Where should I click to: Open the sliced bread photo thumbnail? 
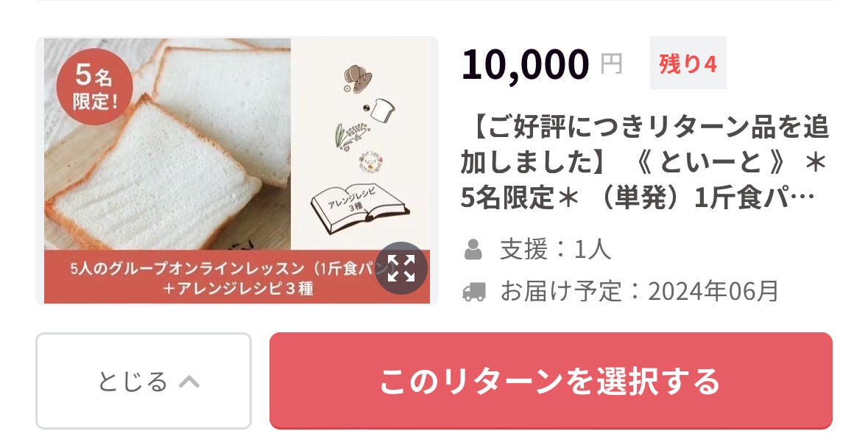pyautogui.click(x=167, y=144)
